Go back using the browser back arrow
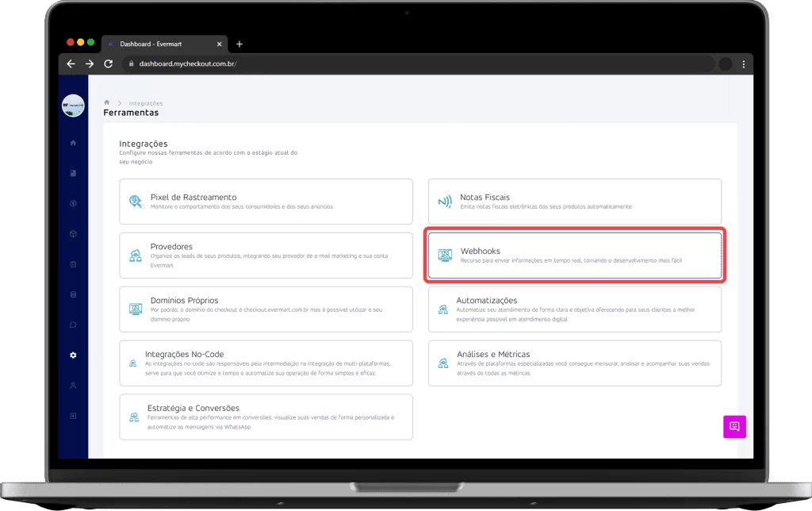The image size is (812, 511). [x=71, y=63]
